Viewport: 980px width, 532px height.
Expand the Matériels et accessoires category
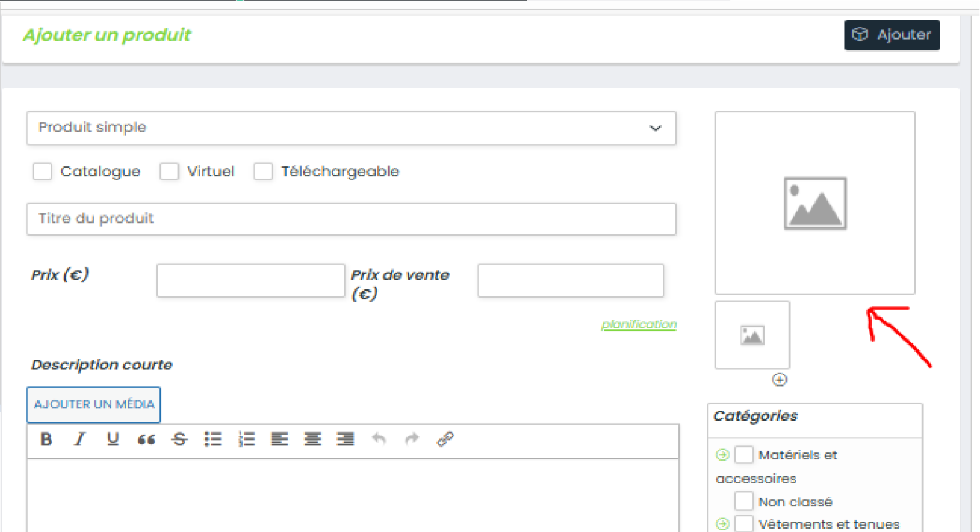[x=723, y=455]
